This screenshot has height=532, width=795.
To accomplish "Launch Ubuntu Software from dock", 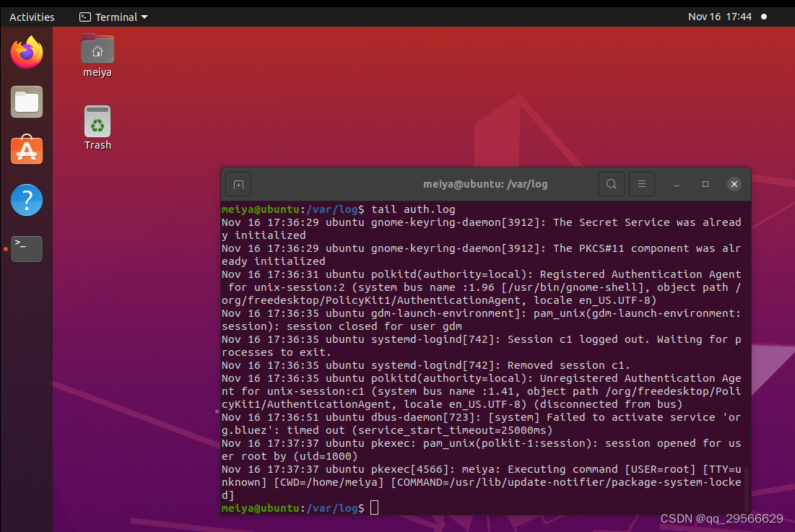I will [x=27, y=150].
